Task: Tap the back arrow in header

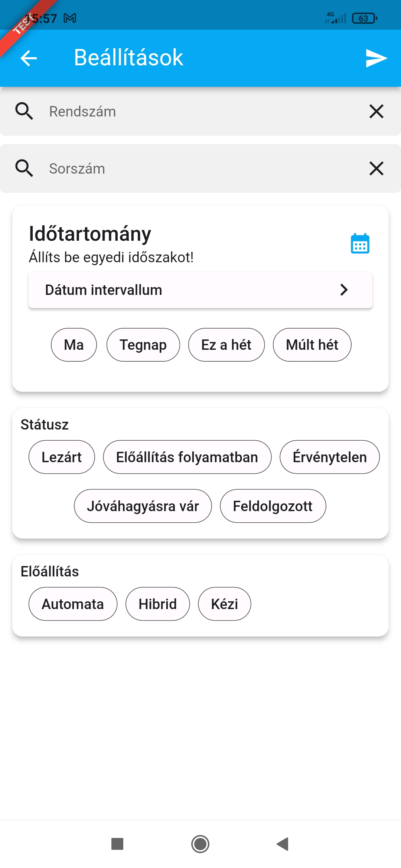Action: point(29,58)
